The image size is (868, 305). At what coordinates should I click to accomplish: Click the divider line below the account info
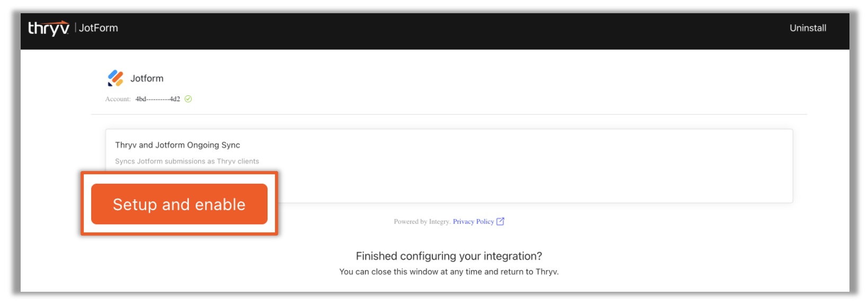coord(449,114)
